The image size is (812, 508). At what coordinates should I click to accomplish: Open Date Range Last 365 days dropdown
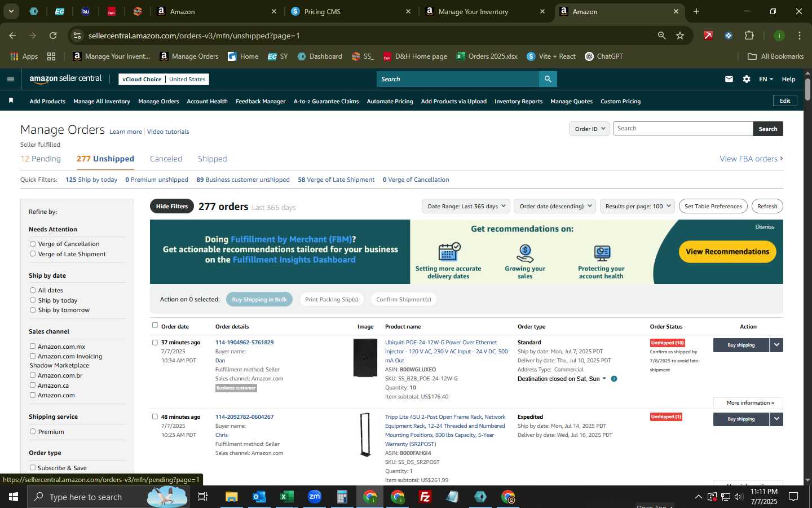click(x=466, y=206)
